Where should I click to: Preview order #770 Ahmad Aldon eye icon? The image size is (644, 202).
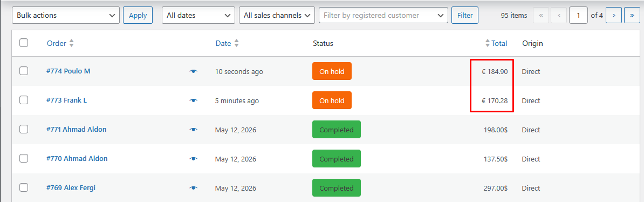pyautogui.click(x=194, y=159)
